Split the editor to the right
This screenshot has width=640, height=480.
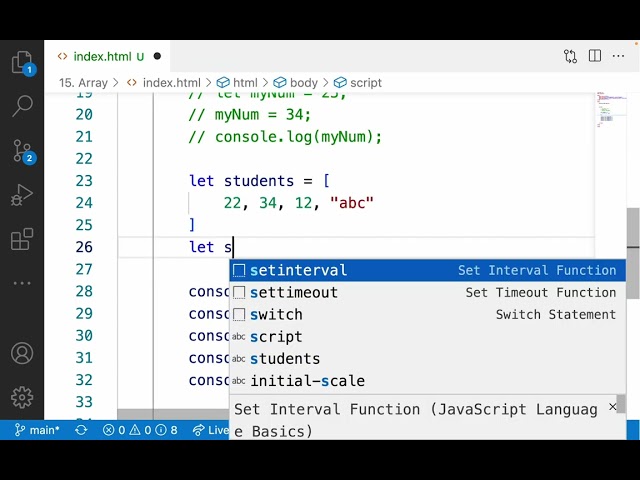click(x=595, y=56)
